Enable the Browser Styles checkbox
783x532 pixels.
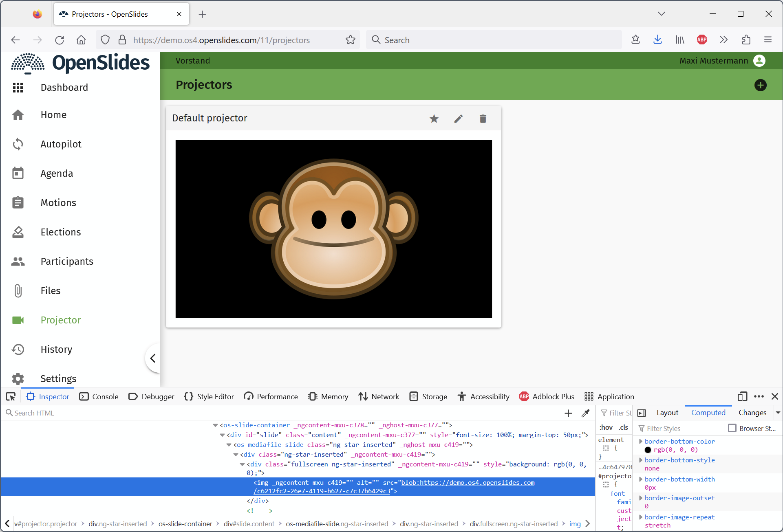pyautogui.click(x=732, y=428)
